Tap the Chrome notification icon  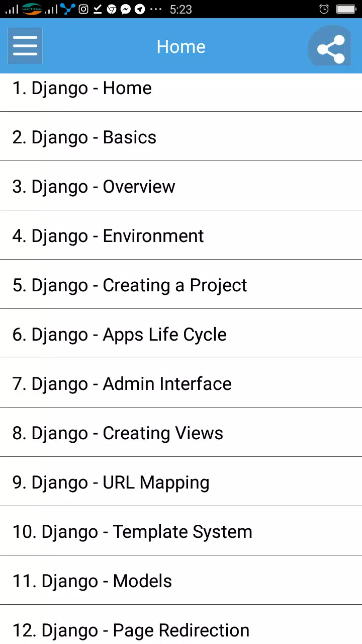[112, 9]
